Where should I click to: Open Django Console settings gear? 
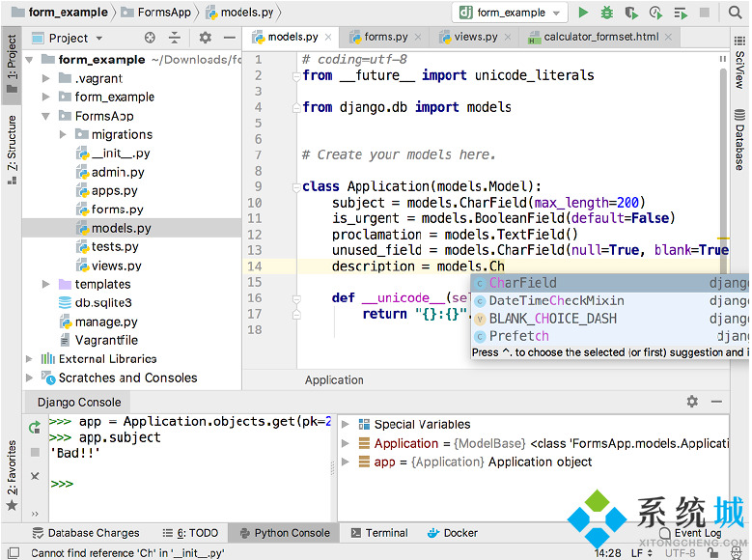pyautogui.click(x=692, y=402)
